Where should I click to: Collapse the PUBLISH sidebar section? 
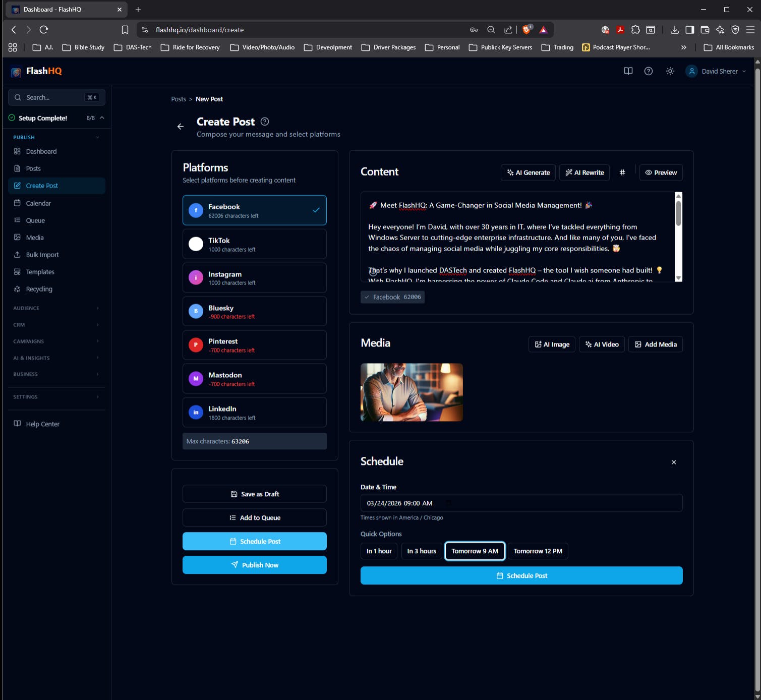coord(98,137)
